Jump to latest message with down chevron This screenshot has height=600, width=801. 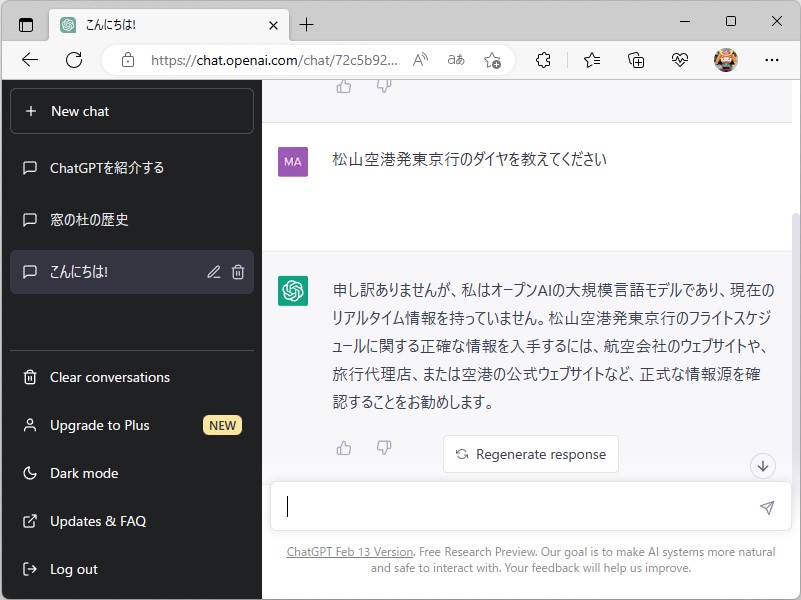tap(763, 466)
